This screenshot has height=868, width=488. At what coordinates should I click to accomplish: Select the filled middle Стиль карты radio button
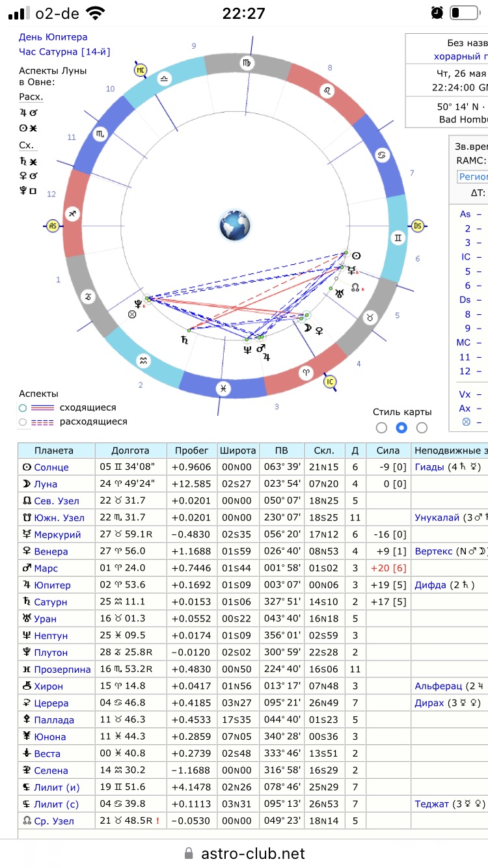coord(401,427)
